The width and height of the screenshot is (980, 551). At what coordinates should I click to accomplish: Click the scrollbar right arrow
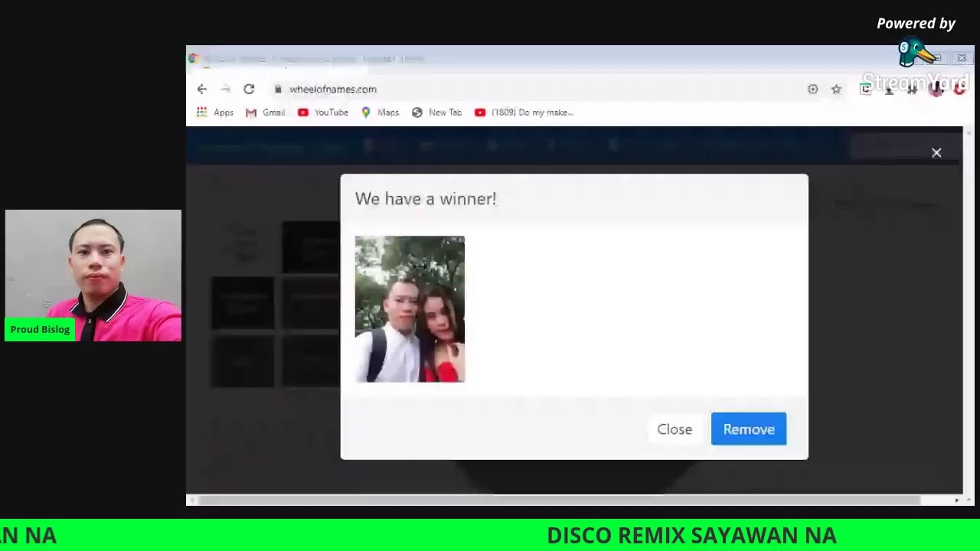click(x=957, y=500)
